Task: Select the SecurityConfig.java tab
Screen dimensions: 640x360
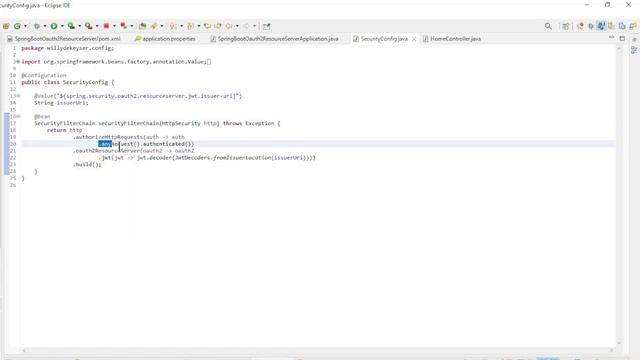Action: 384,39
